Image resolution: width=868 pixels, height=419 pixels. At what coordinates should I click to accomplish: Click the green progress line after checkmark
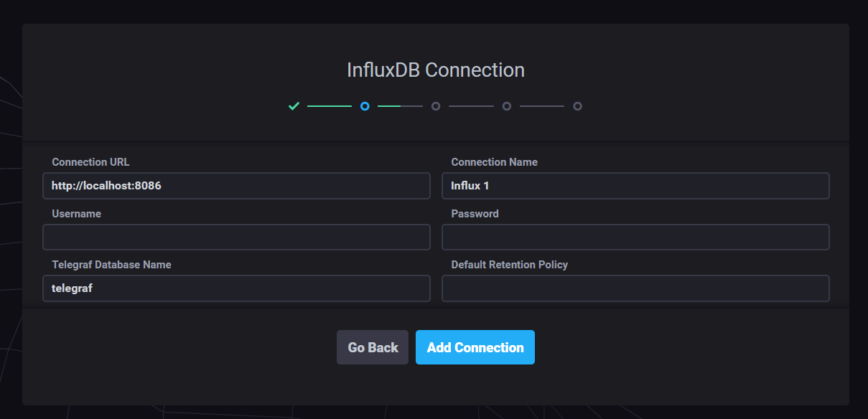point(330,106)
